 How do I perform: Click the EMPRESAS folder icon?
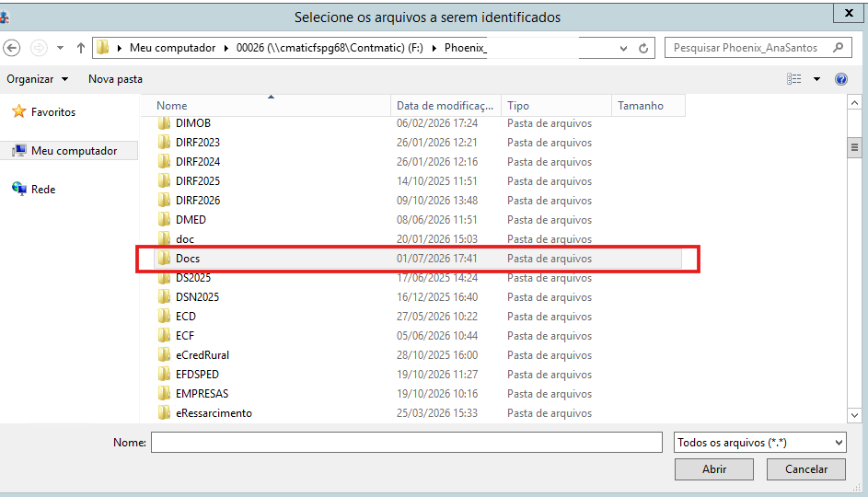point(164,394)
